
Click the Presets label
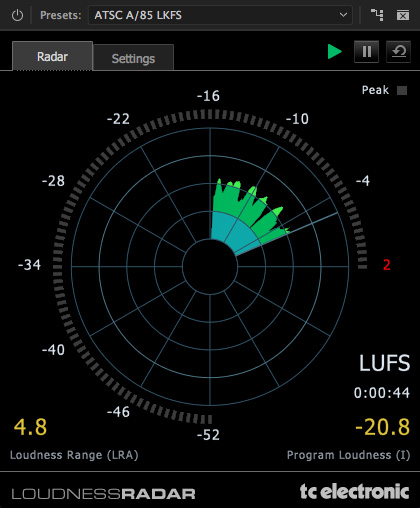click(x=61, y=15)
